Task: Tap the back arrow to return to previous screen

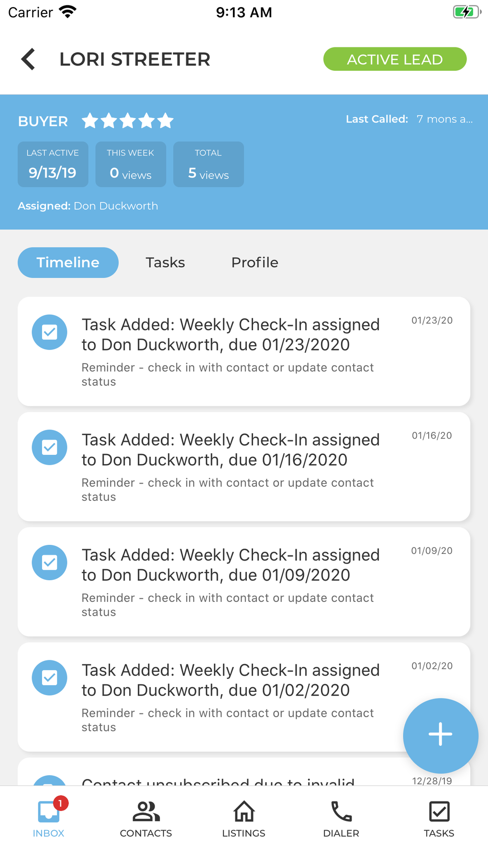Action: 27,59
